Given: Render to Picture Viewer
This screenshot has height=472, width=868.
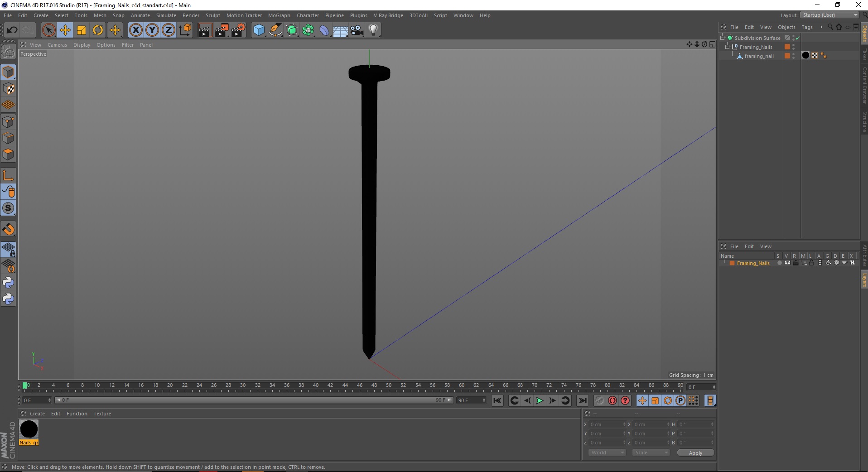Looking at the screenshot, I should click(222, 30).
